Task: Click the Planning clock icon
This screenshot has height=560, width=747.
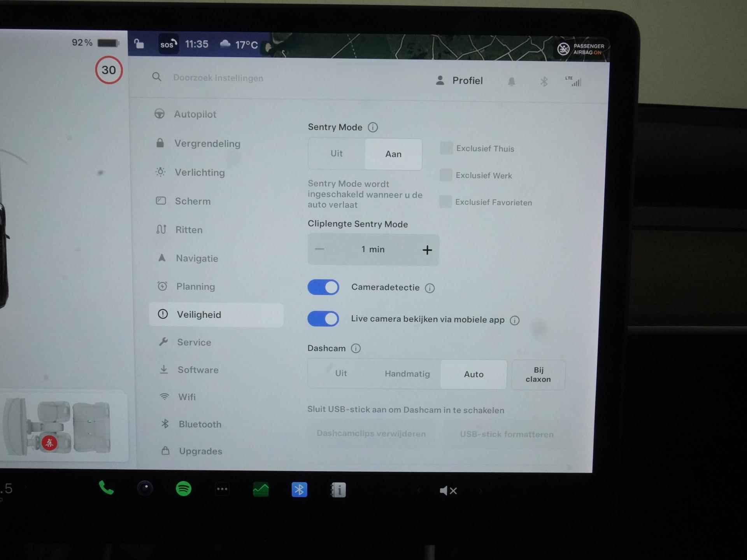Action: point(163,286)
